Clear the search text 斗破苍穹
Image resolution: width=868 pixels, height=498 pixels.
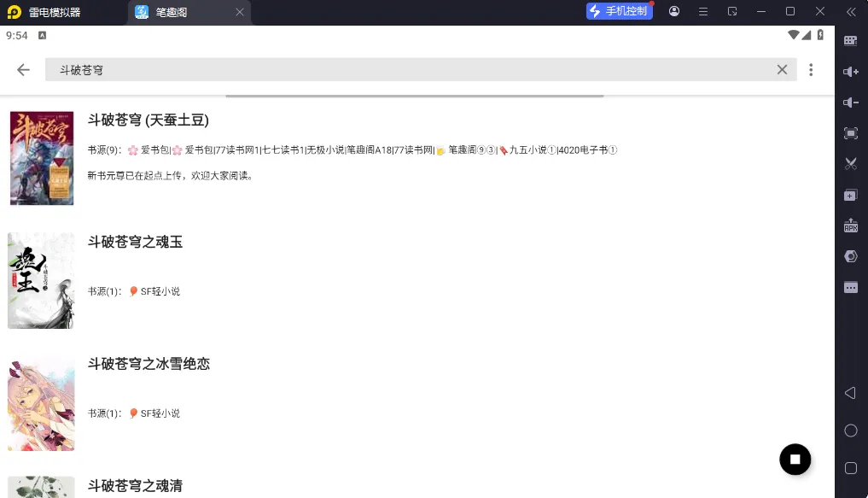click(x=782, y=70)
